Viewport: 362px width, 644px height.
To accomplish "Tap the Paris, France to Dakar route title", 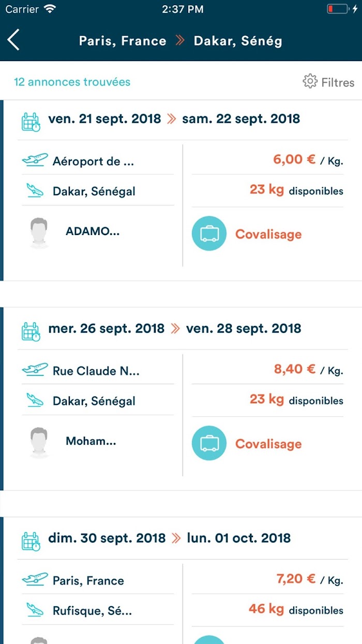I will pyautogui.click(x=180, y=41).
